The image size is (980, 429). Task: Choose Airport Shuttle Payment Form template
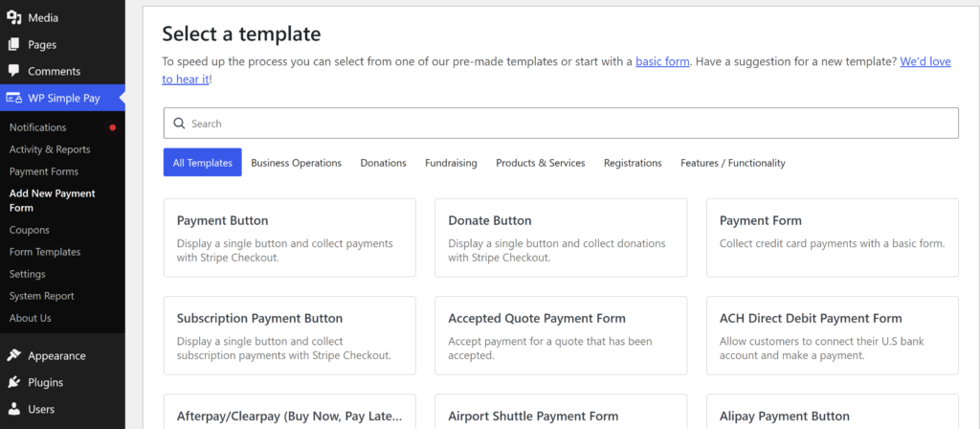[x=561, y=412]
